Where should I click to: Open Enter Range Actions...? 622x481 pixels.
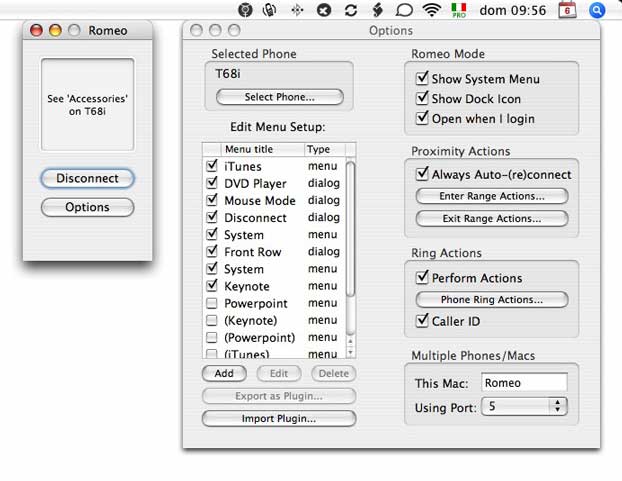point(491,196)
